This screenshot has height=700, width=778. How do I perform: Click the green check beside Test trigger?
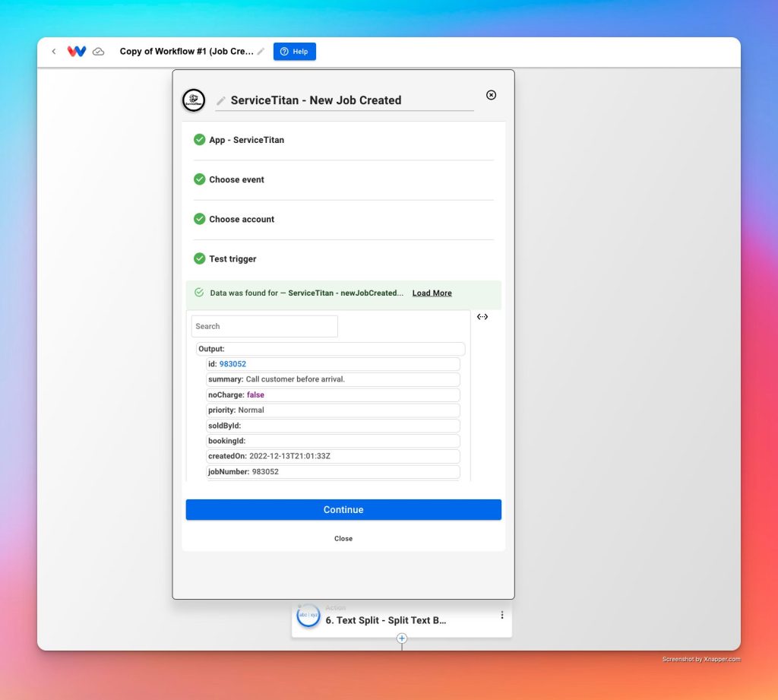[x=200, y=258]
